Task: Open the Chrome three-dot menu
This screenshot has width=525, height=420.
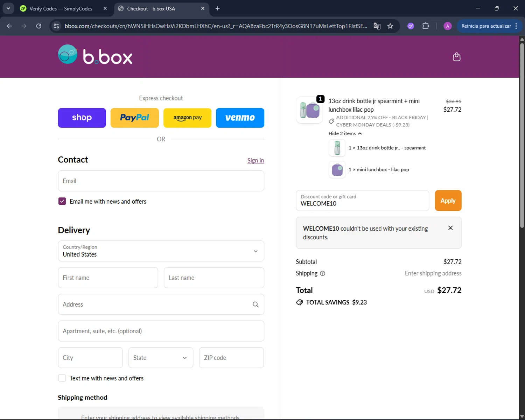Action: pyautogui.click(x=516, y=26)
